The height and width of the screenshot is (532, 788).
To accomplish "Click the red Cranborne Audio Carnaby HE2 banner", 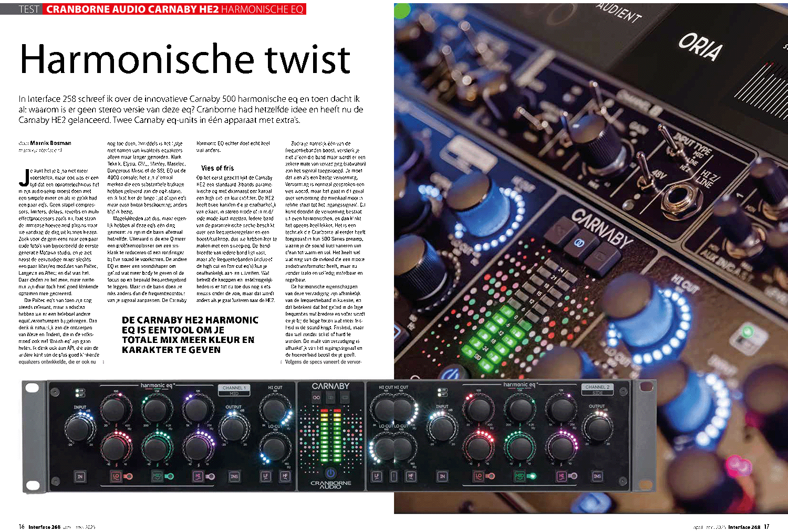I will [x=174, y=9].
